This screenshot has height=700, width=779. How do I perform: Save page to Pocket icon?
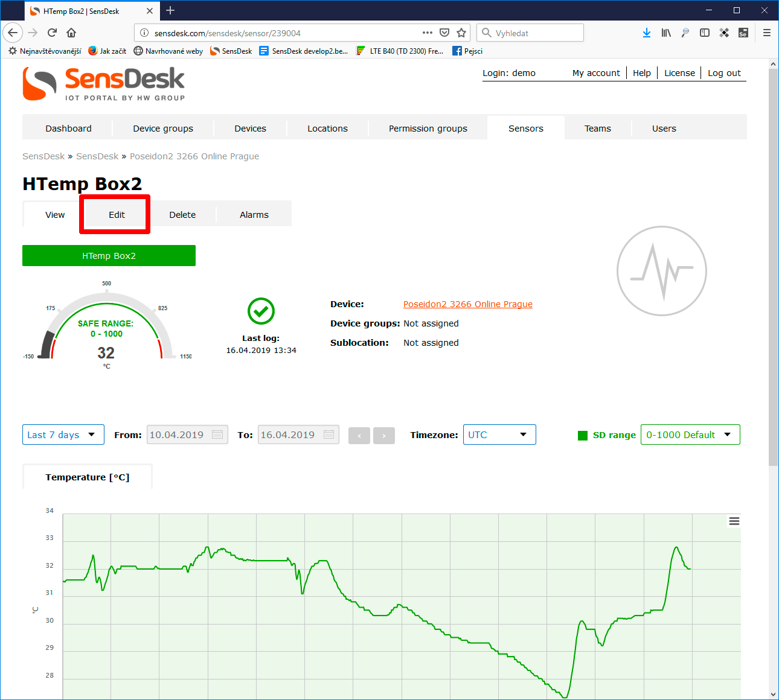point(444,33)
